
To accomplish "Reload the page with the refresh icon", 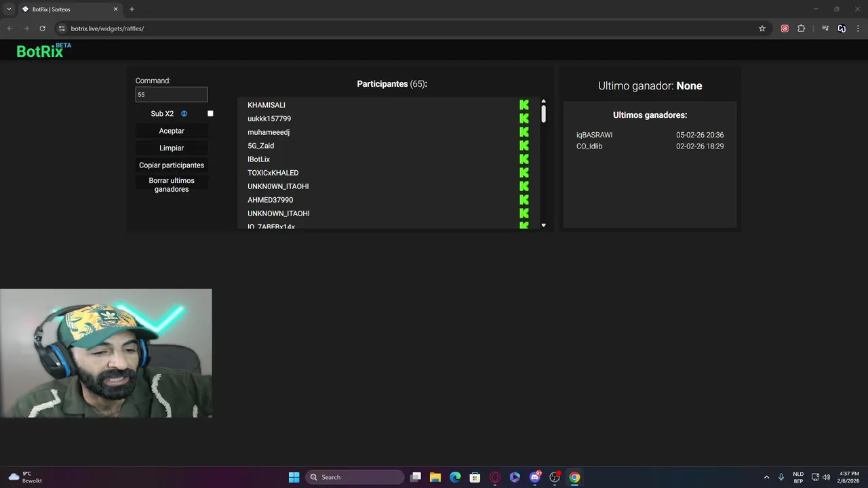I will pos(42,28).
